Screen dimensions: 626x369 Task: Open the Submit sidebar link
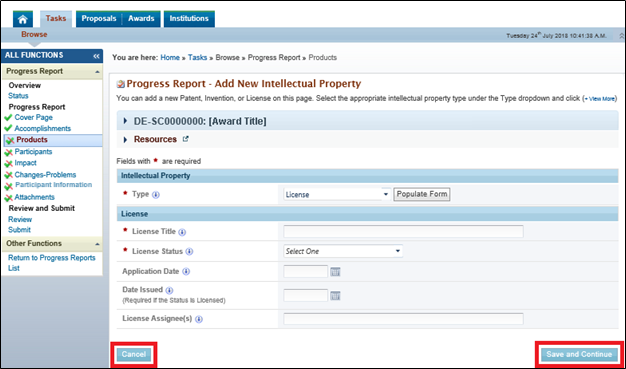[x=20, y=230]
